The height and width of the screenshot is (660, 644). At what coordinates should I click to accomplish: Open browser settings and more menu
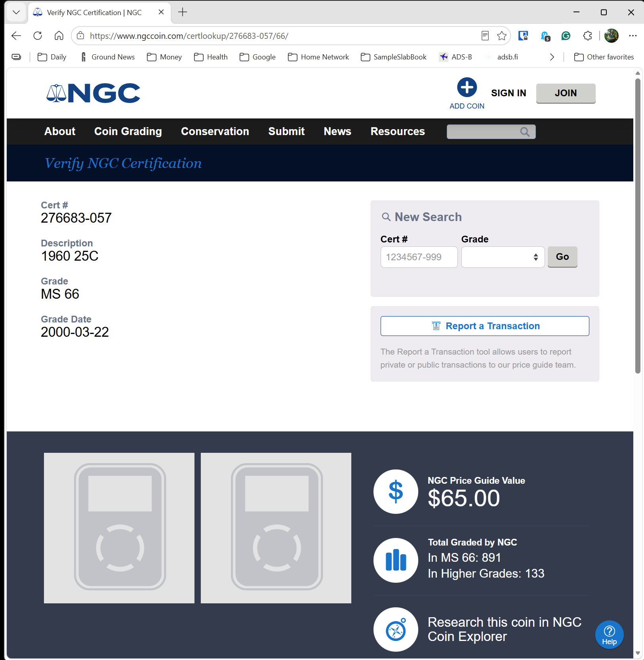click(x=633, y=36)
